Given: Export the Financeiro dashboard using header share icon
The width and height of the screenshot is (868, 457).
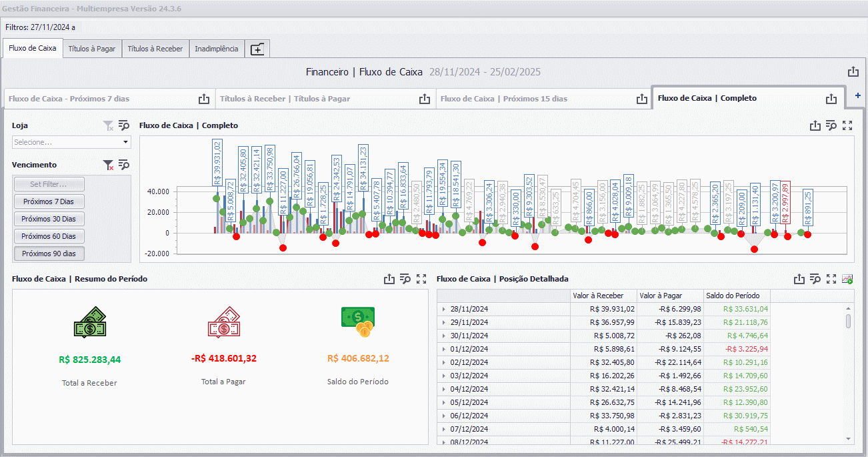Looking at the screenshot, I should pos(853,71).
